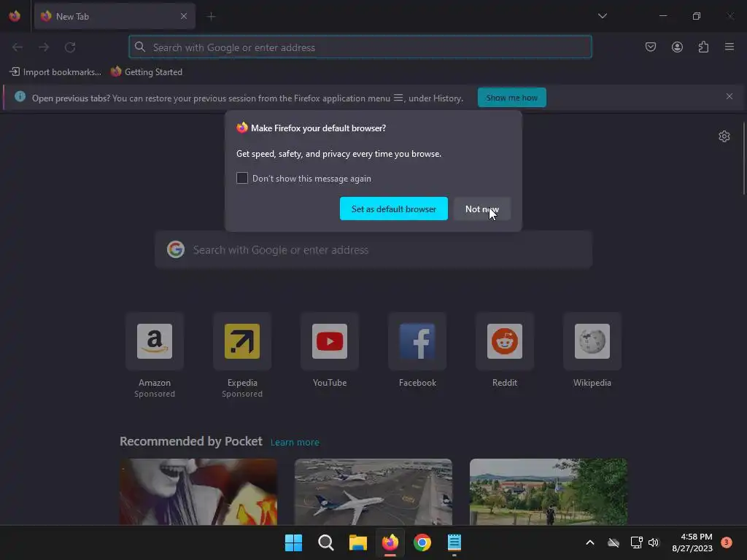Open the Pocket story with airplane image
This screenshot has height=560, width=747.
373,492
